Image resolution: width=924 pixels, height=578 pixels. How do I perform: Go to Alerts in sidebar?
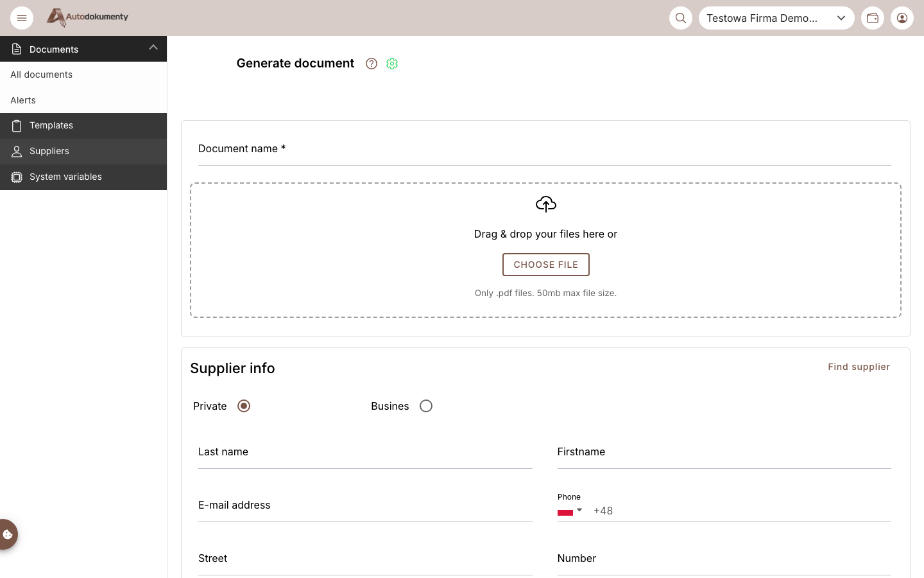[x=83, y=100]
